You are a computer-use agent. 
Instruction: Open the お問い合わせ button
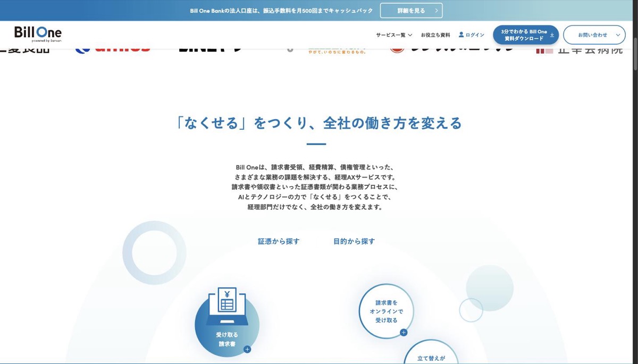point(594,35)
